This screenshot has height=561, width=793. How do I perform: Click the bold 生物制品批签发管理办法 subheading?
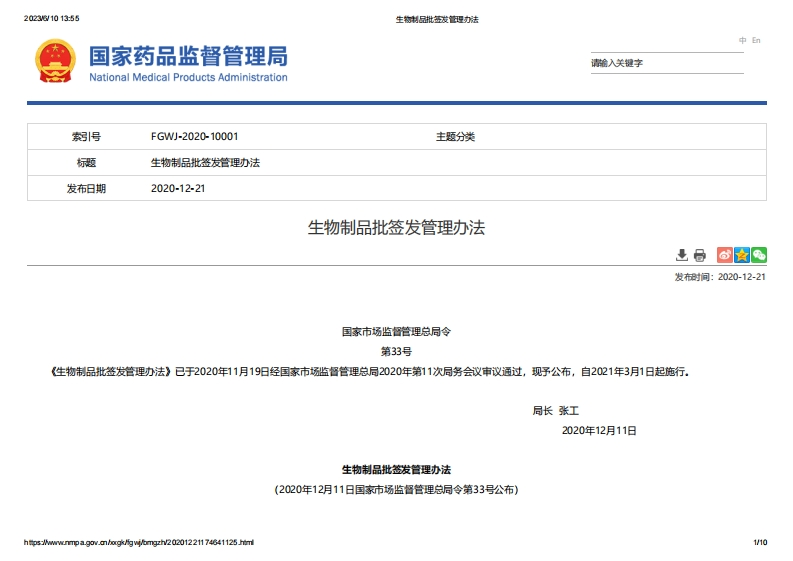[396, 469]
